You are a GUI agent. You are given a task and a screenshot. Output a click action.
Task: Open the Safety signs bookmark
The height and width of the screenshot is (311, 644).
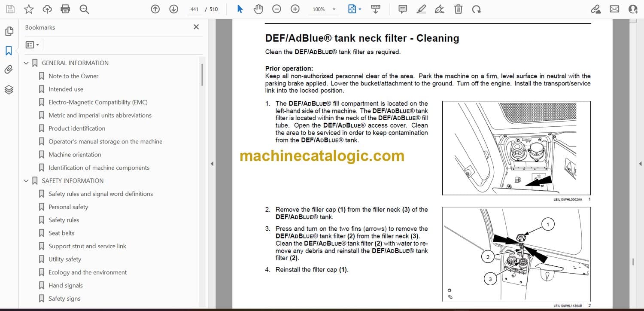pos(64,299)
